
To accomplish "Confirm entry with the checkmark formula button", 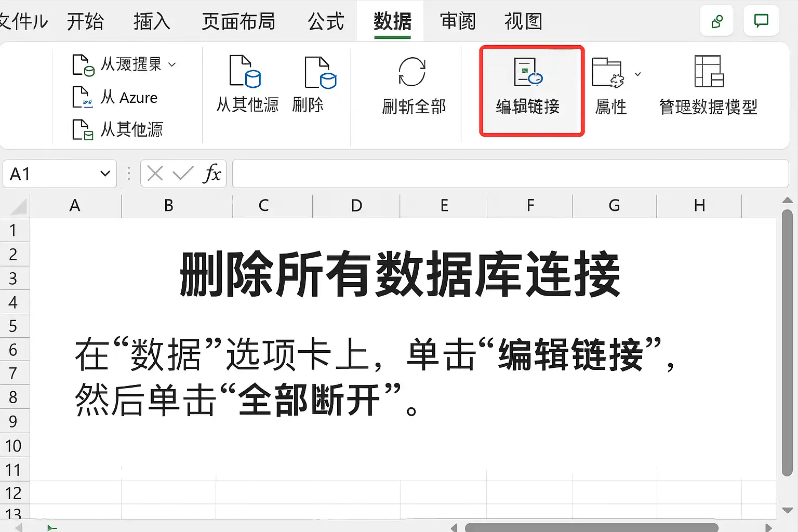I will coord(183,174).
